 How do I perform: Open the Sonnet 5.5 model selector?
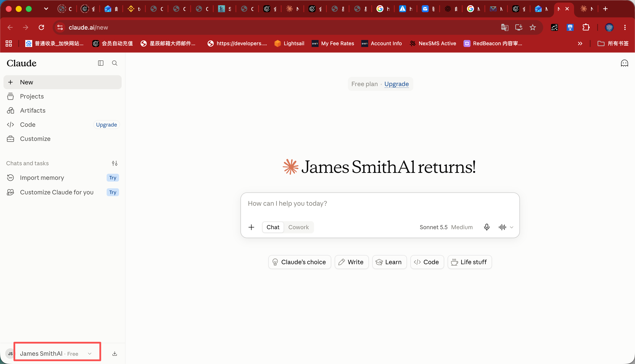(x=446, y=227)
